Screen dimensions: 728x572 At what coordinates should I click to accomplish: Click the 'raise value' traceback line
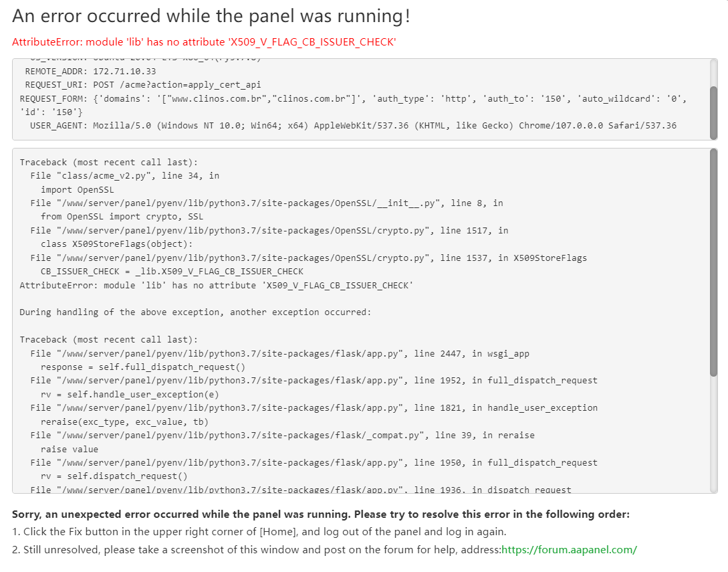coord(70,449)
